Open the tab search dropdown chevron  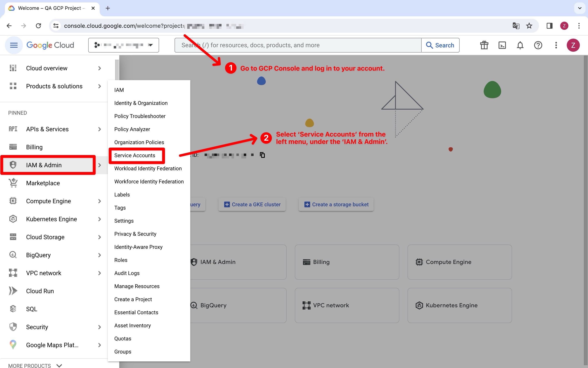(580, 8)
